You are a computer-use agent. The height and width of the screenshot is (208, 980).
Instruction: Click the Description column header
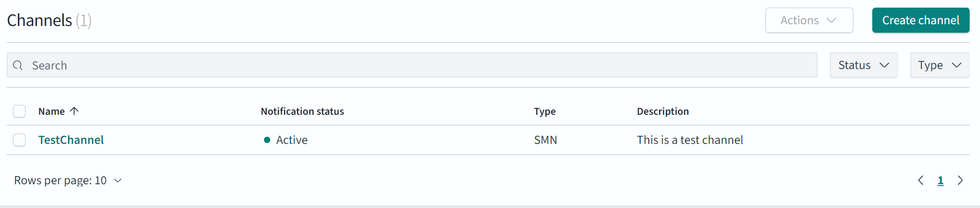[x=663, y=111]
